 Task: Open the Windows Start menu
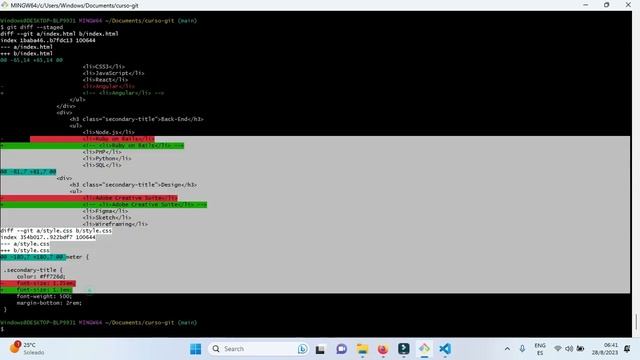[x=196, y=349]
